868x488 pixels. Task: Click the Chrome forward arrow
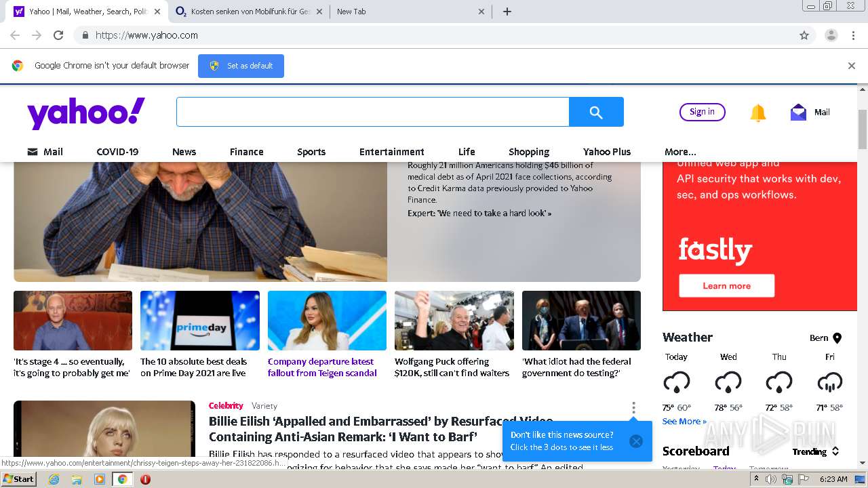point(37,35)
